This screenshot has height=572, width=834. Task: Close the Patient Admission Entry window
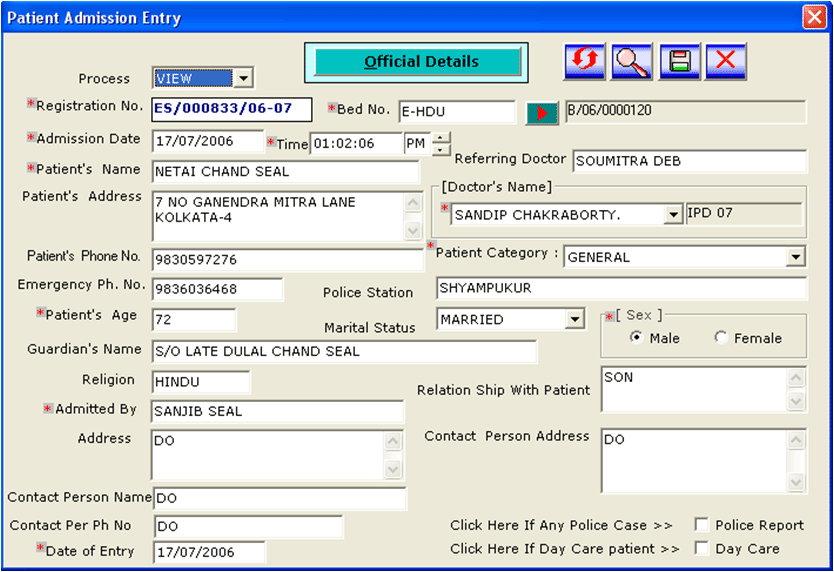click(x=813, y=17)
